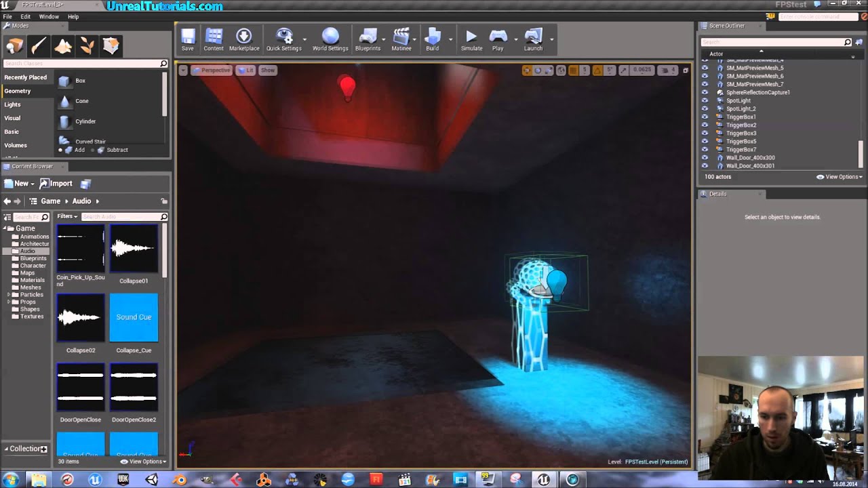868x488 pixels.
Task: Select the Foliage mode icon
Action: click(x=87, y=45)
